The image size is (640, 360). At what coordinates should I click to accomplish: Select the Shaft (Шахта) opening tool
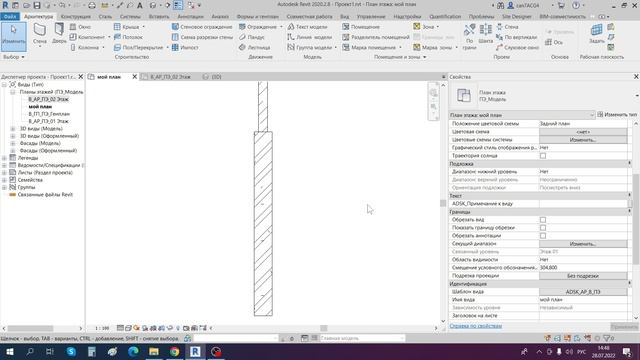[485, 33]
